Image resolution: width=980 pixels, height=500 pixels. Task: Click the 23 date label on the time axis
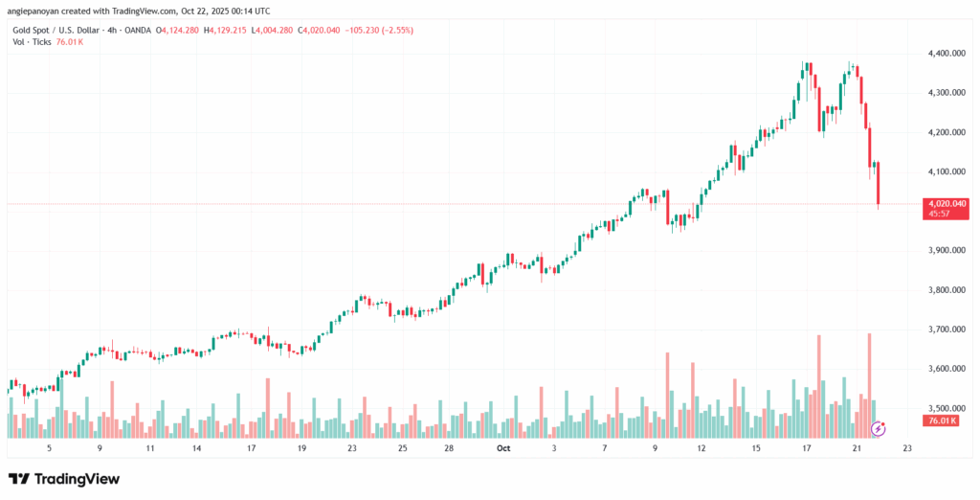pyautogui.click(x=907, y=447)
